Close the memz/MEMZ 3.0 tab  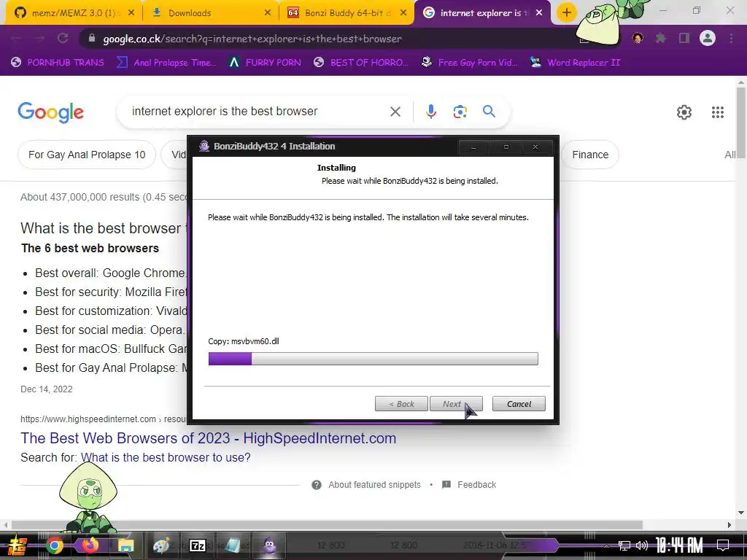point(131,13)
